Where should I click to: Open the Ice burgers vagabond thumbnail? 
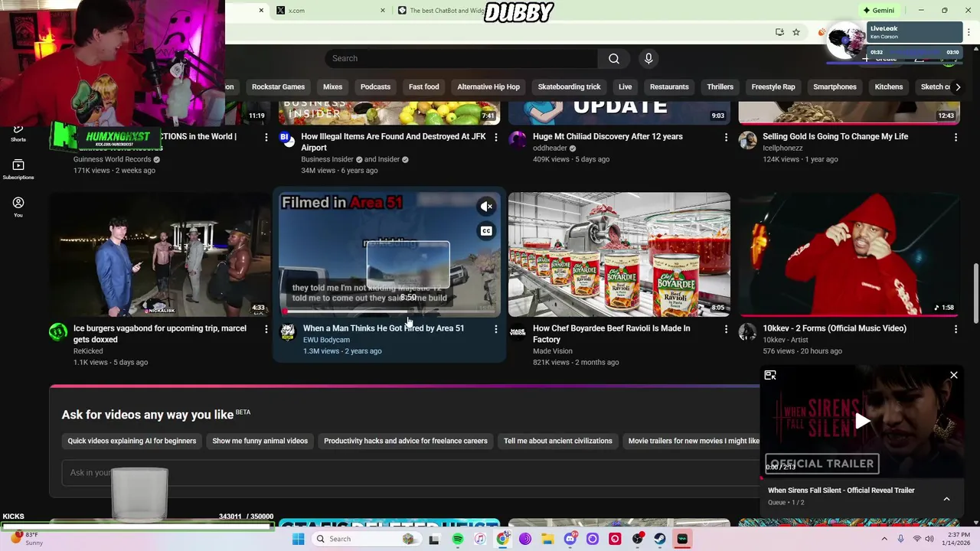click(160, 254)
